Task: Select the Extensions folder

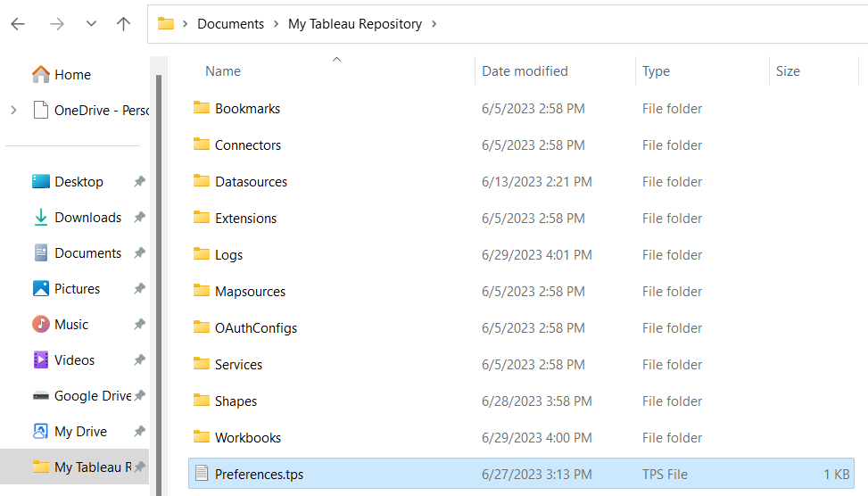Action: [521, 218]
